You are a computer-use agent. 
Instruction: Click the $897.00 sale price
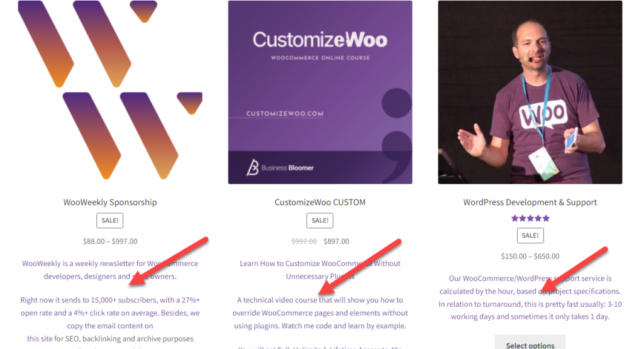[x=336, y=241]
